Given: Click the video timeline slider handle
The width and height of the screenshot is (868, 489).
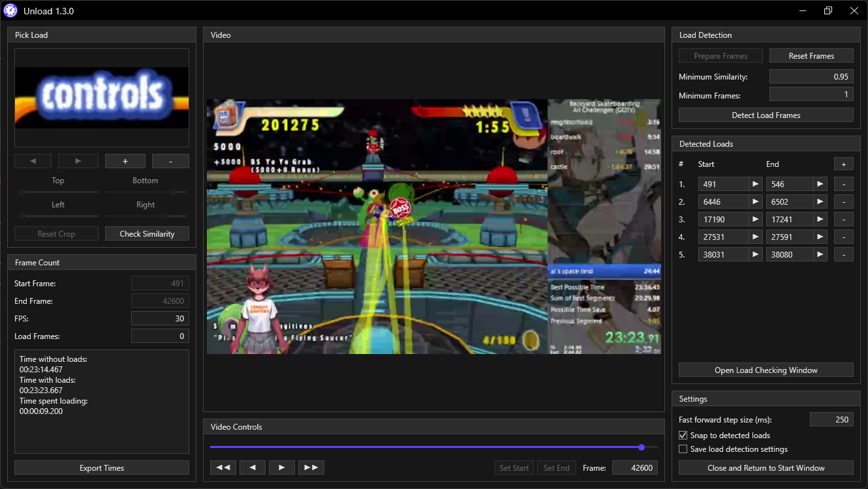Looking at the screenshot, I should click(x=642, y=447).
